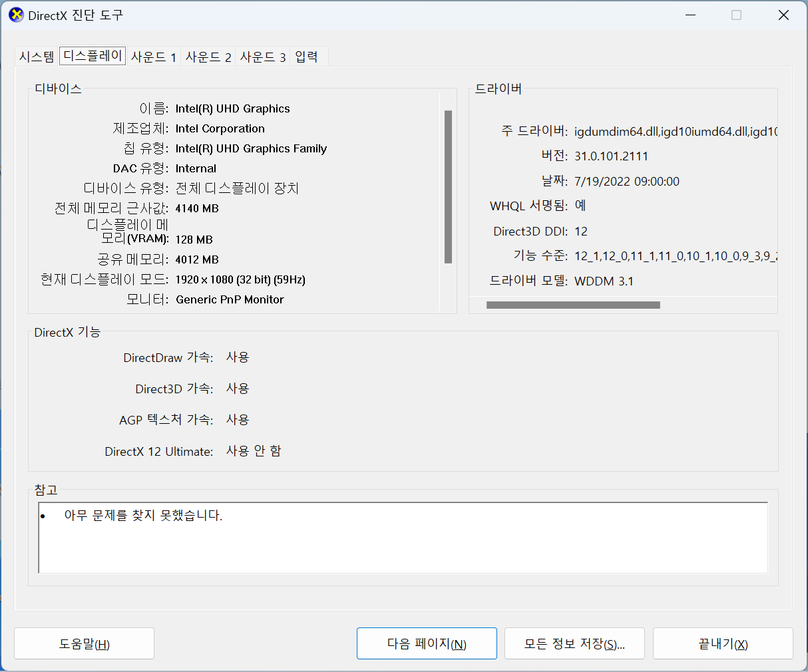Click the Generic PnP Monitor value
Viewport: 808px width, 672px height.
230,299
